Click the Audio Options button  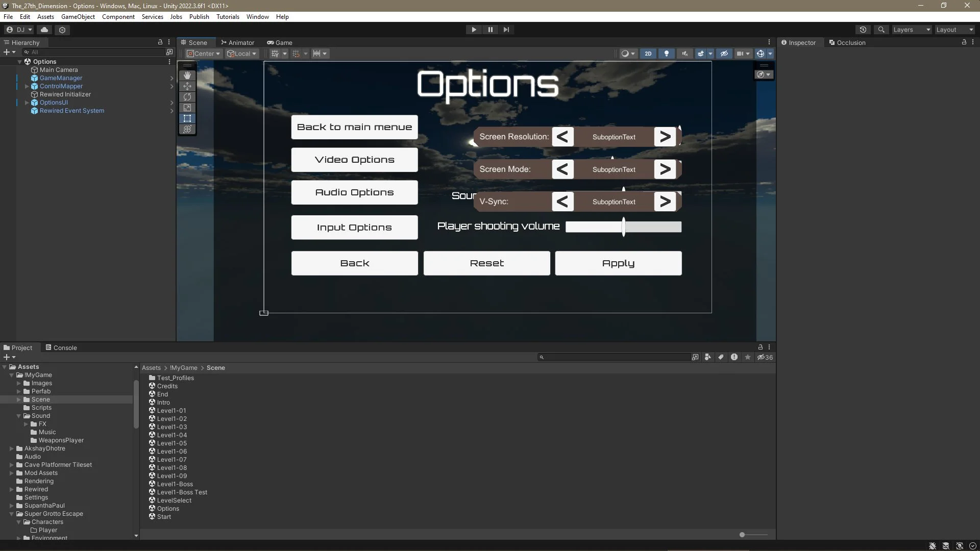click(x=354, y=192)
